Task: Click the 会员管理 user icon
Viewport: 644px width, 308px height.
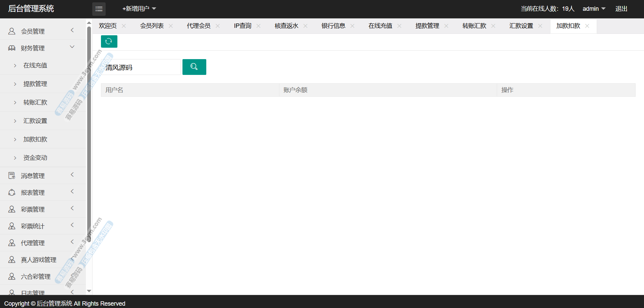Action: pyautogui.click(x=12, y=31)
